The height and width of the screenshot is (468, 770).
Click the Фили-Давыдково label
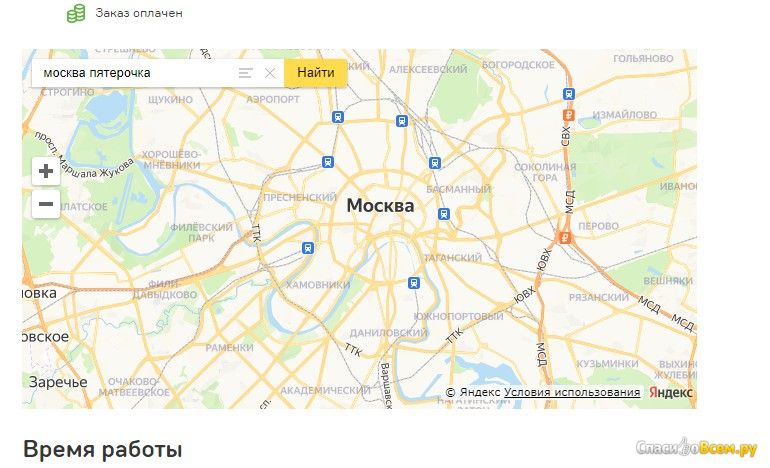pyautogui.click(x=165, y=290)
